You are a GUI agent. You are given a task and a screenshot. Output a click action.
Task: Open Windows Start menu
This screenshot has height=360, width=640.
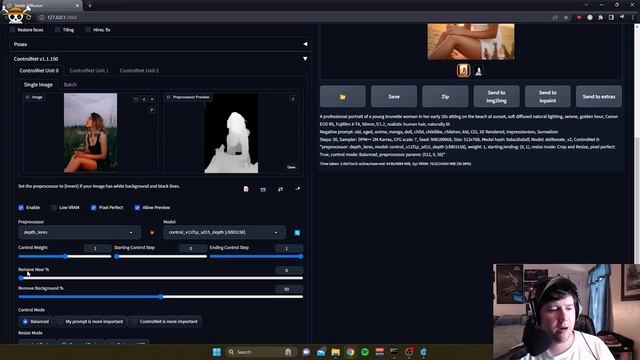[x=217, y=352]
